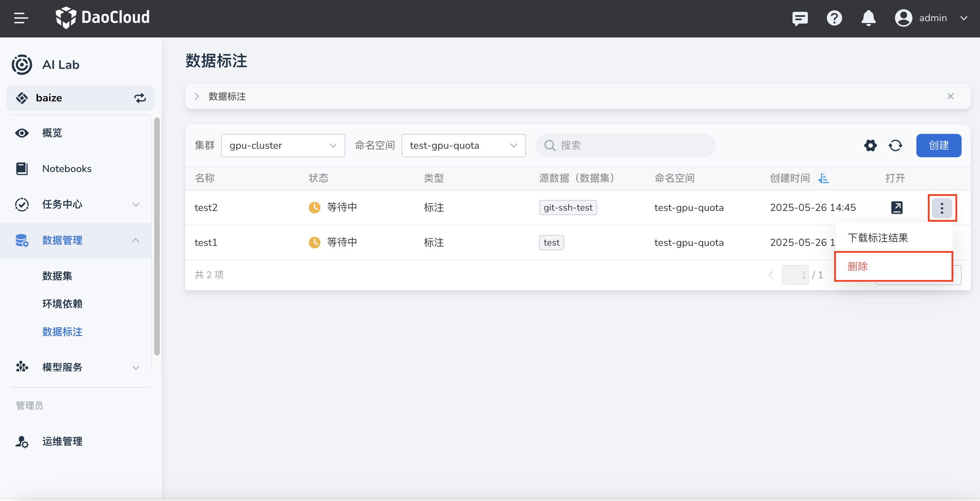Toggle sort order on 创建时间 column
Image resolution: width=980 pixels, height=501 pixels.
823,178
